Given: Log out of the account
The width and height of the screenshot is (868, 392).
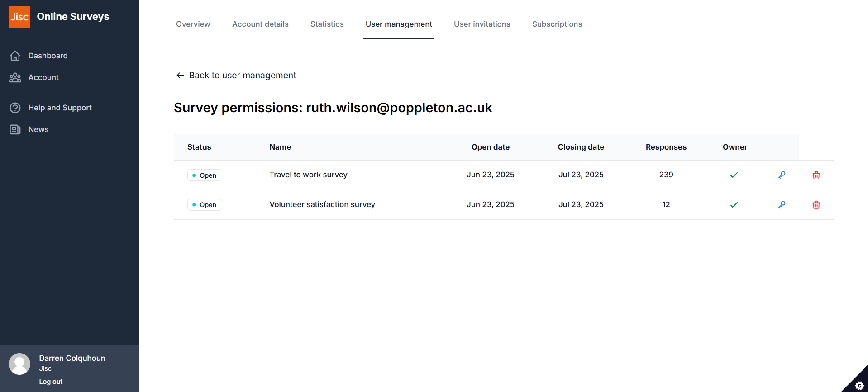Looking at the screenshot, I should pyautogui.click(x=51, y=382).
